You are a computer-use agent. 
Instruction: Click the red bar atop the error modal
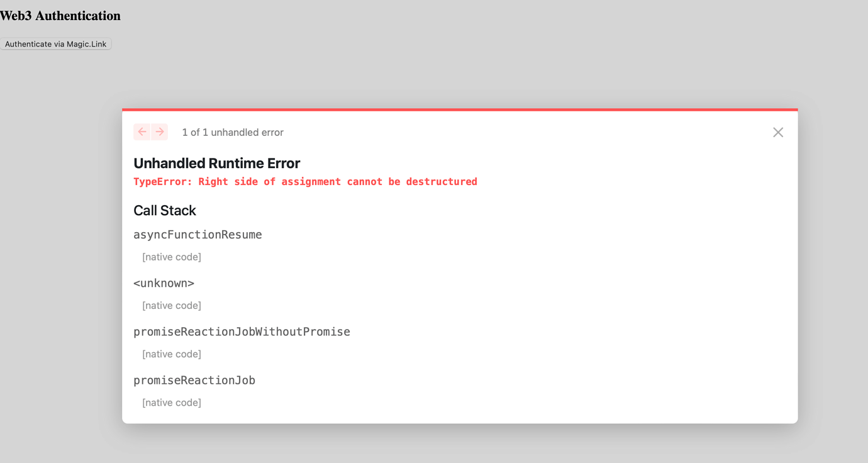pos(459,108)
